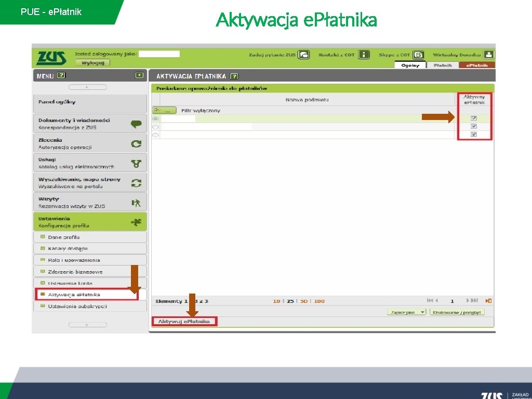Screen dimensions: 532x399
Task: Open the filter button with dots
Action: [x=164, y=110]
